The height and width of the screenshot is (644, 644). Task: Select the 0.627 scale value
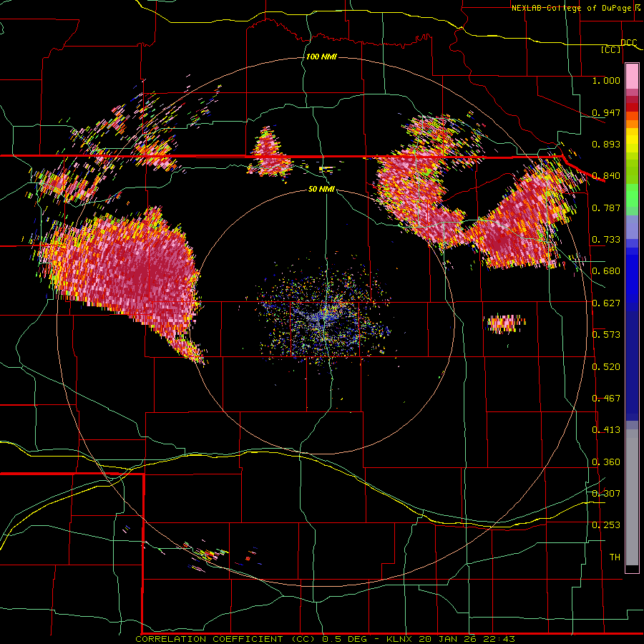(x=606, y=303)
